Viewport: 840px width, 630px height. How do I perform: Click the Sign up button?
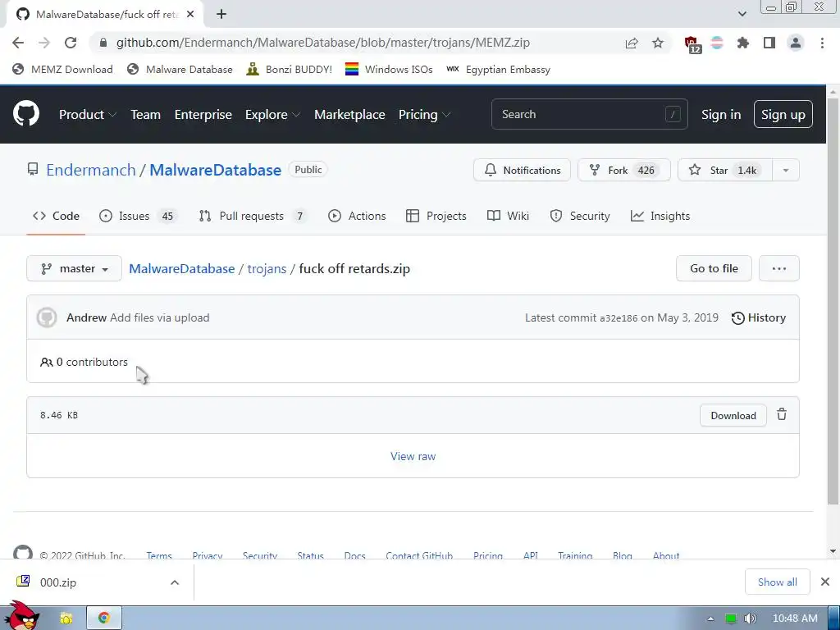(783, 114)
